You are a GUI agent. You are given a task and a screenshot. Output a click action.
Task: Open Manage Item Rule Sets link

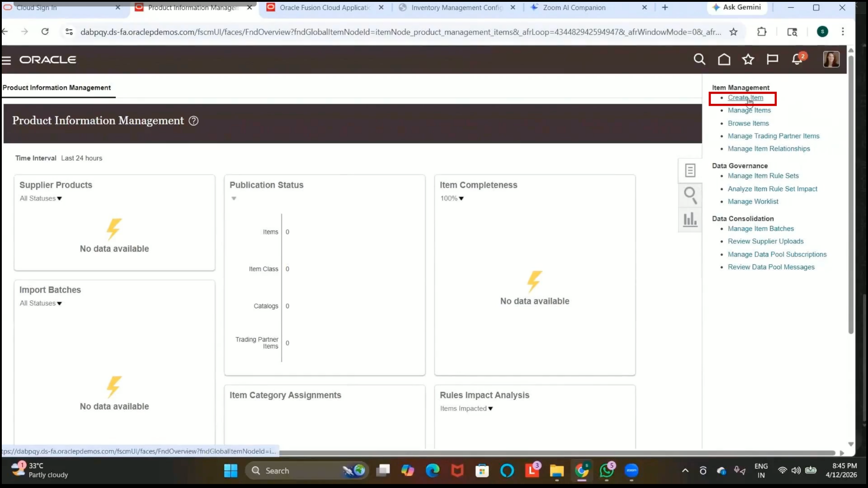pyautogui.click(x=763, y=176)
